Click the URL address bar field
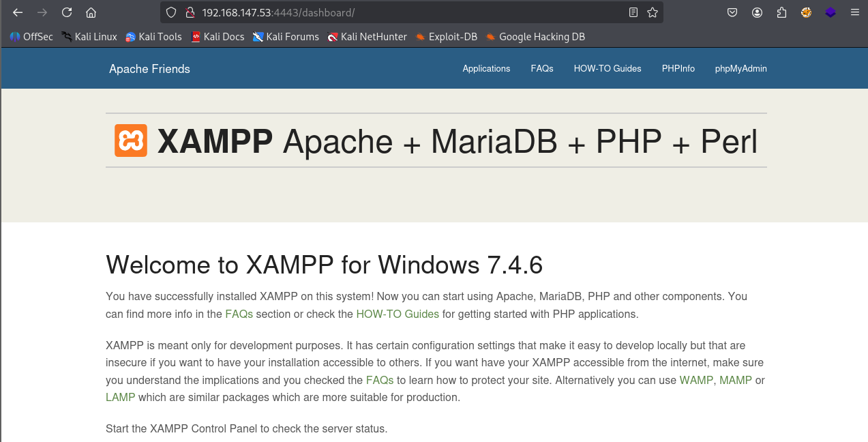This screenshot has width=868, height=442. pos(409,12)
